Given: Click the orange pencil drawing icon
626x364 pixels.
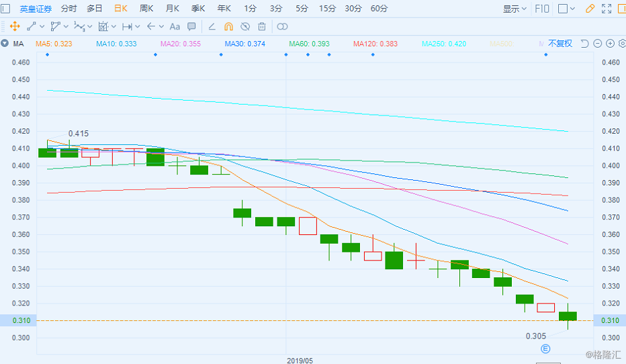Looking at the screenshot, I should pos(590,9).
